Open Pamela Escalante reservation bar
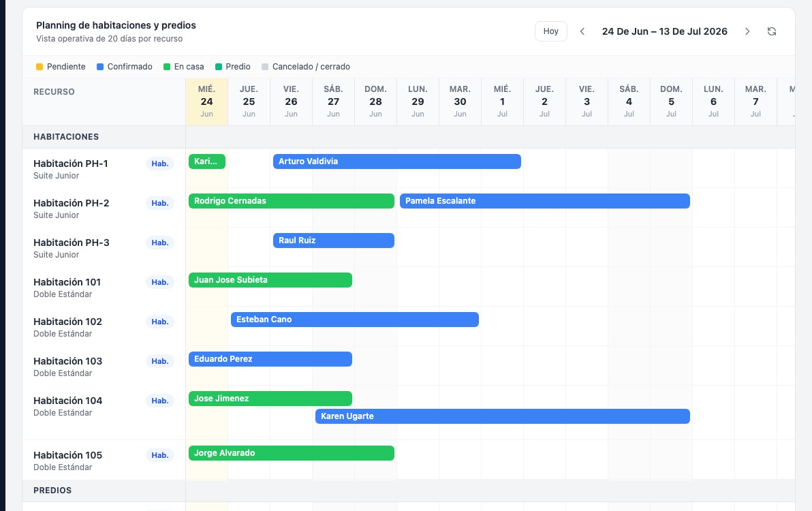Screen dimensions: 812x511 click(x=545, y=201)
